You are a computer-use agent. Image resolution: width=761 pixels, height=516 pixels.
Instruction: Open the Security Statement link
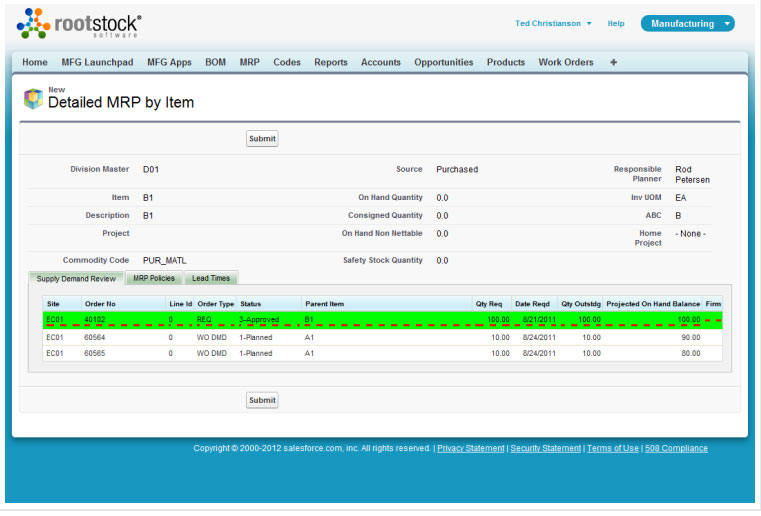pos(546,448)
